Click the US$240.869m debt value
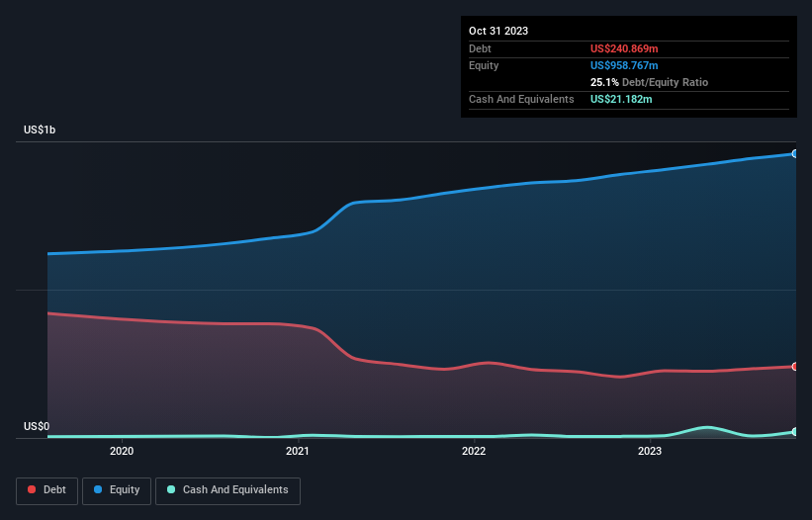The width and height of the screenshot is (812, 520). point(624,48)
